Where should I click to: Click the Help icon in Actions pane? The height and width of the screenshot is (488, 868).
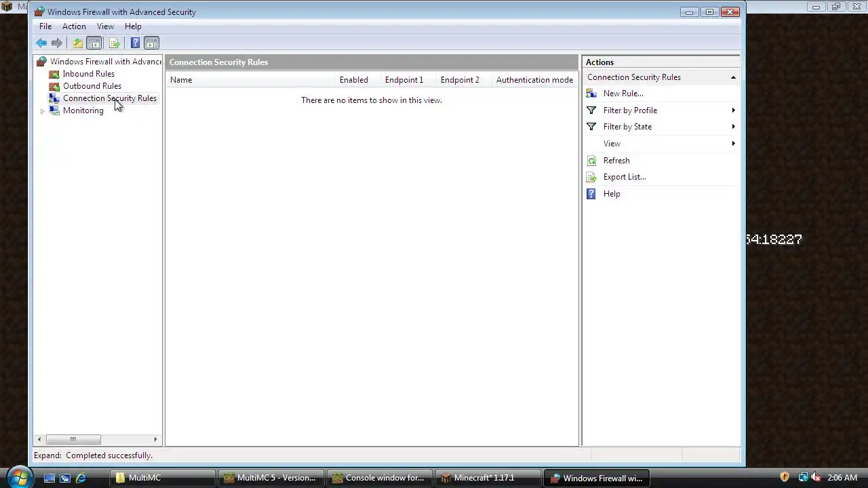tap(591, 194)
